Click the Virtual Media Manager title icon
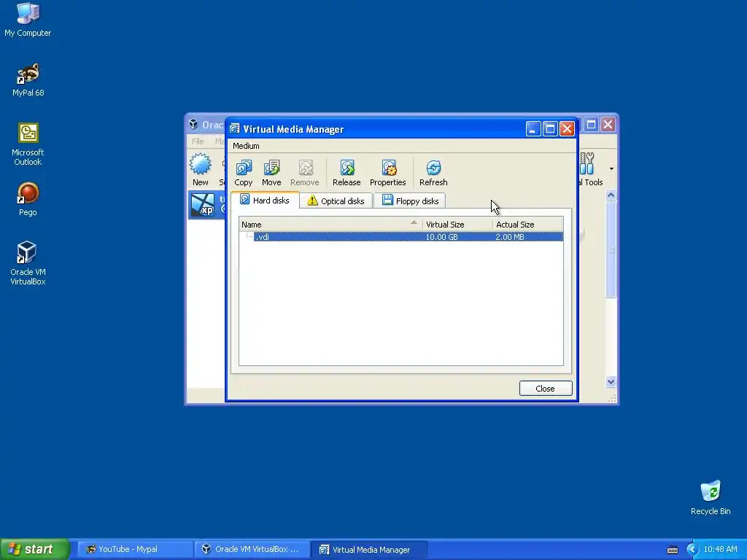Image resolution: width=747 pixels, height=560 pixels. [234, 128]
